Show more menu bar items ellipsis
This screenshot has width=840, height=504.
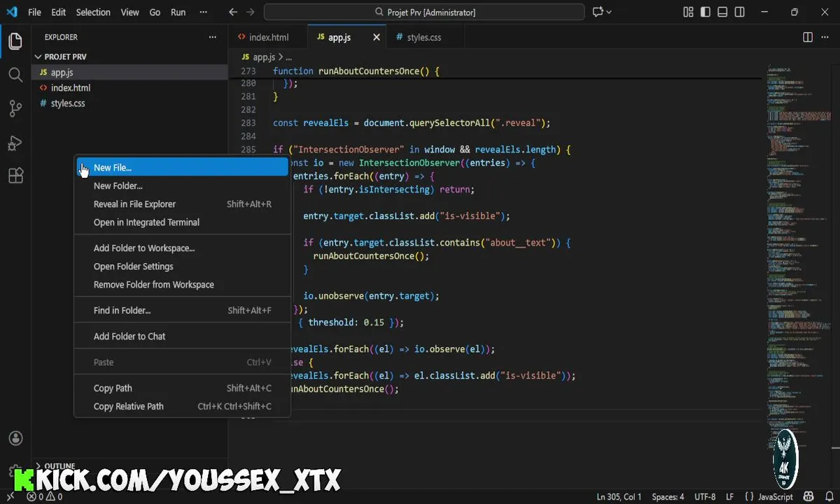[203, 12]
